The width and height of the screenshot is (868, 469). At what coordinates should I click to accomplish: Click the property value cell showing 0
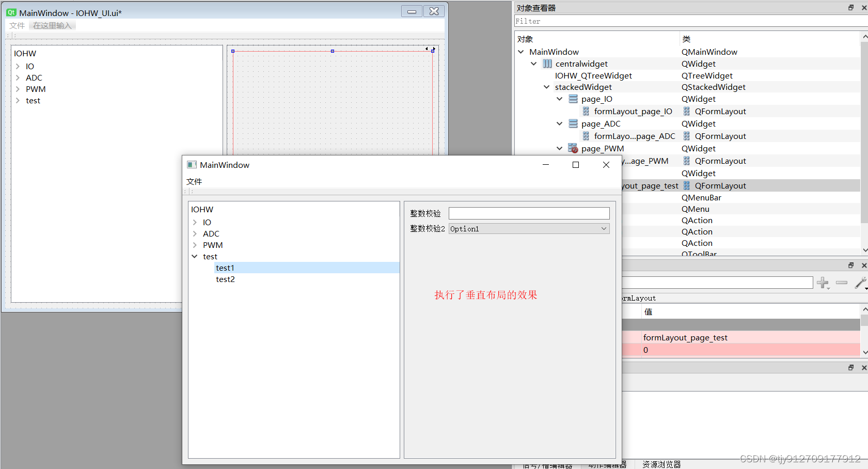click(751, 350)
